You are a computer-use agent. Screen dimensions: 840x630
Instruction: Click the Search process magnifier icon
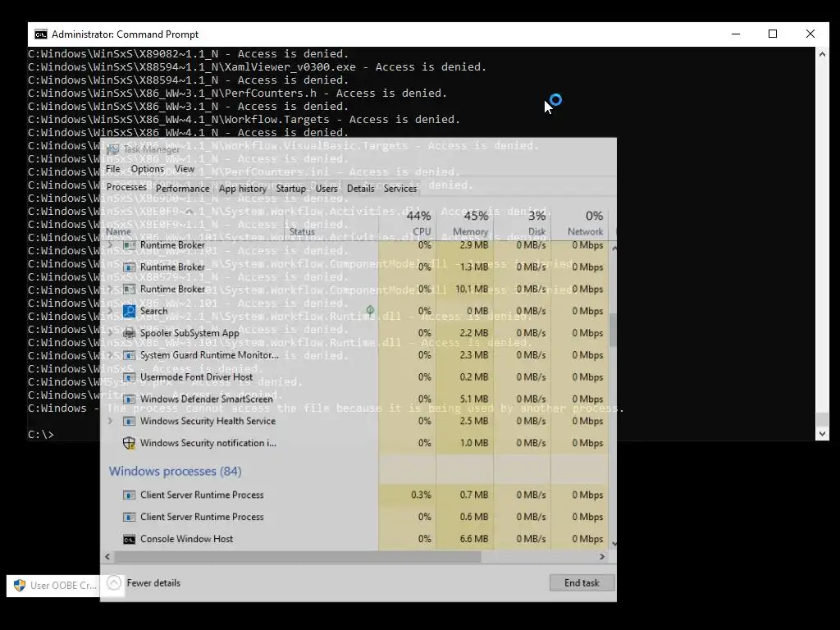point(129,311)
